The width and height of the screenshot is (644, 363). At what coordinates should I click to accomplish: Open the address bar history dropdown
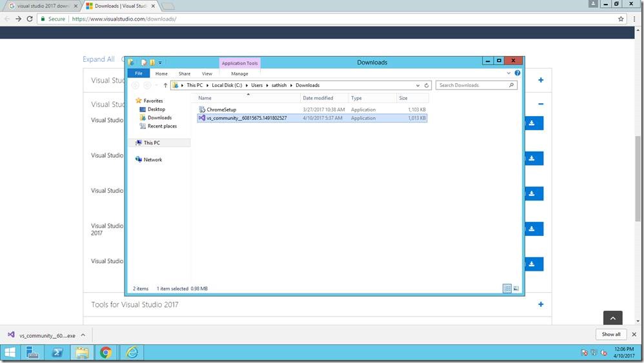[418, 85]
